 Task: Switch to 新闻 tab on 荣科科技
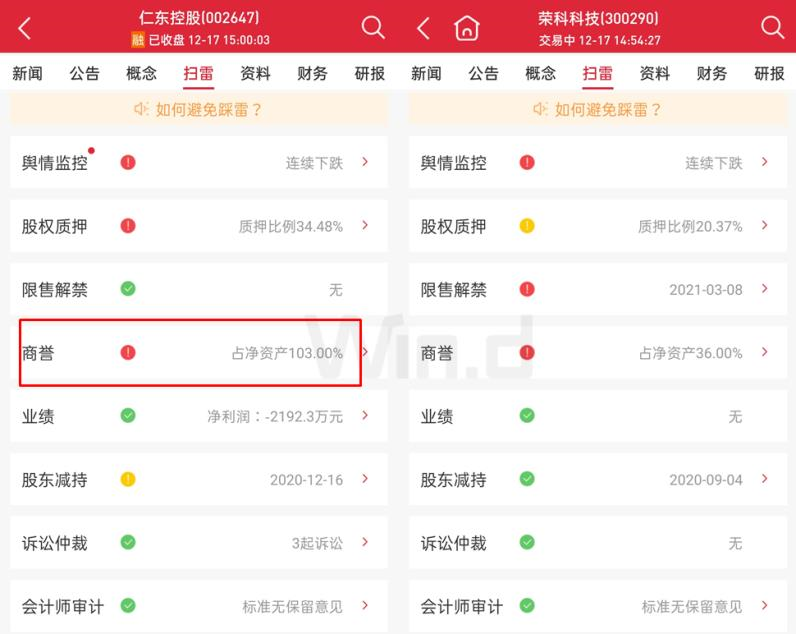tap(426, 74)
